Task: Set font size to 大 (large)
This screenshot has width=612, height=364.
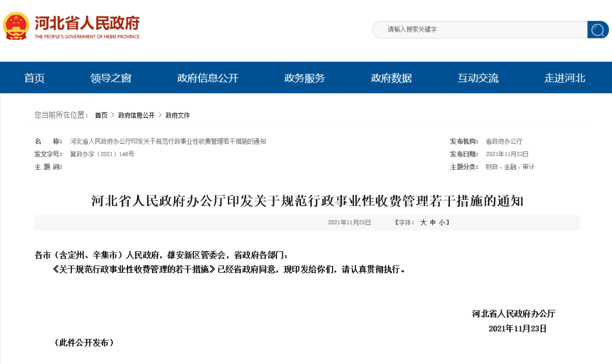Action: (x=423, y=222)
